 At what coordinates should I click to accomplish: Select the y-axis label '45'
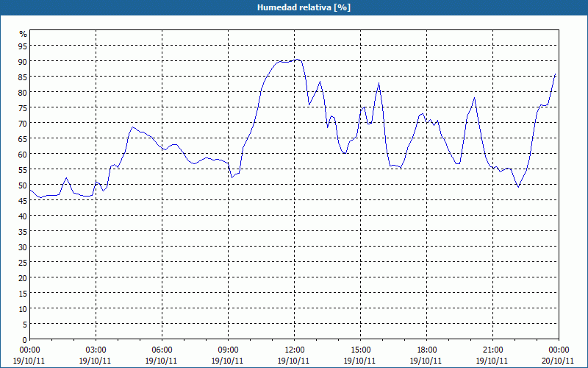pyautogui.click(x=24, y=200)
